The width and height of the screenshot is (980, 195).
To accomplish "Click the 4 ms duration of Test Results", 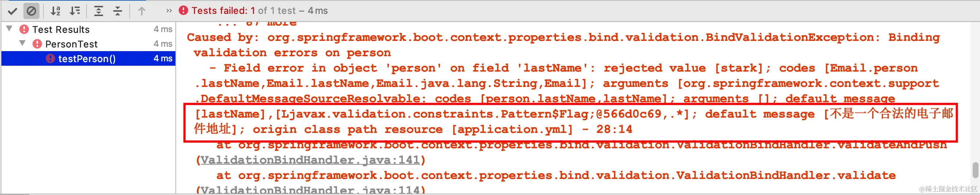I will (163, 29).
